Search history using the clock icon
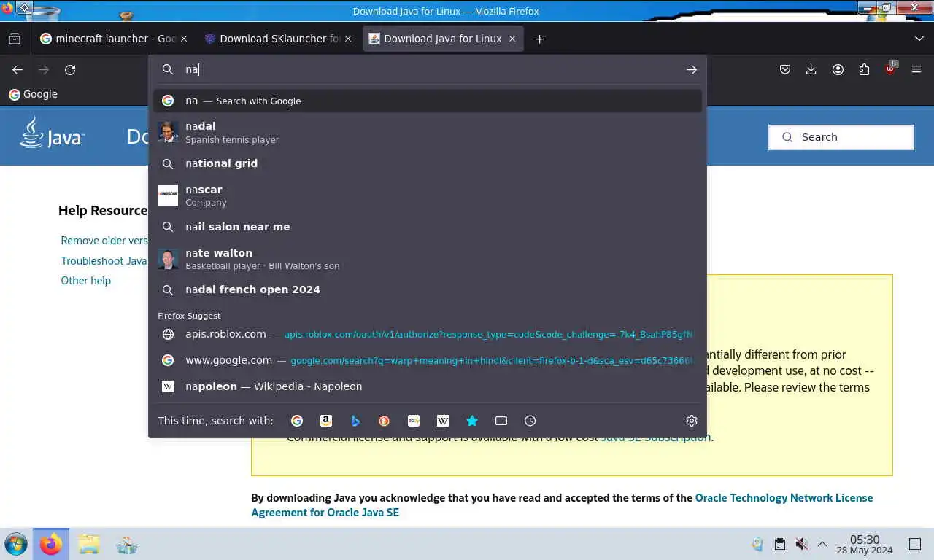Image resolution: width=934 pixels, height=560 pixels. [530, 421]
